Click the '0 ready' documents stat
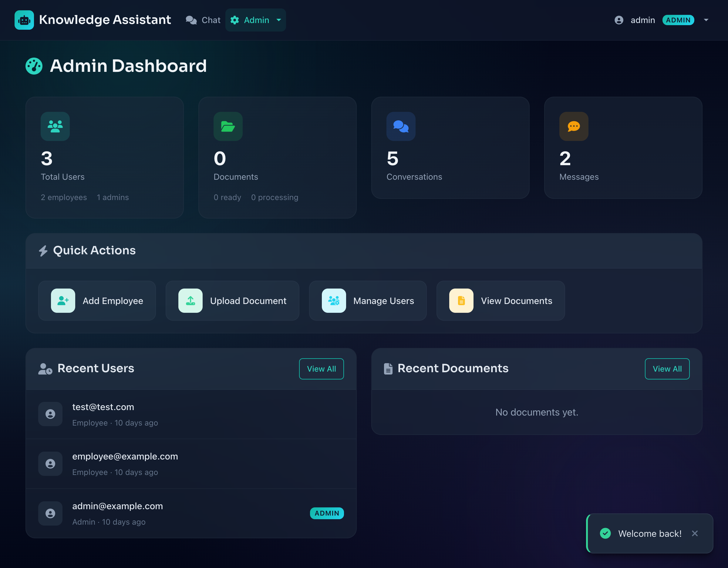Image resolution: width=728 pixels, height=568 pixels. pos(227,198)
